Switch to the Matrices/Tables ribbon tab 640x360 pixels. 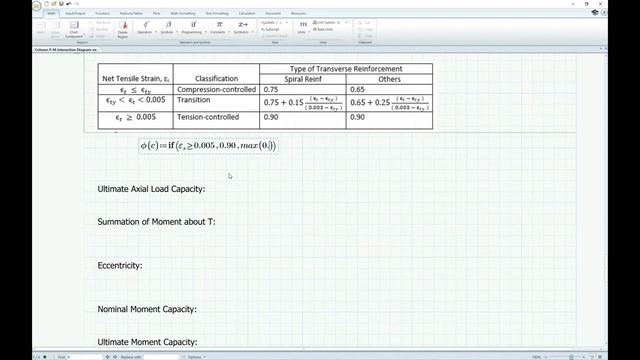click(x=131, y=13)
